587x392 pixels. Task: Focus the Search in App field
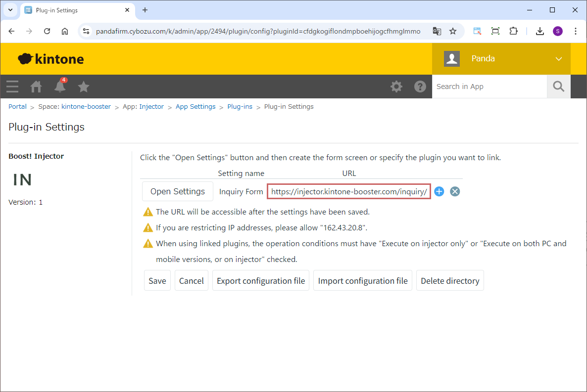coord(489,87)
